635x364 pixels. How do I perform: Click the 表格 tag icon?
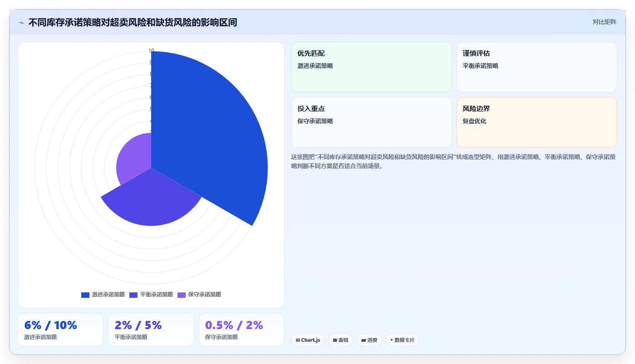(335, 340)
